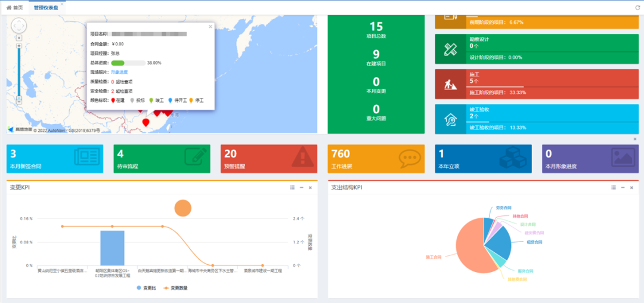The image size is (644, 303).
Task: Open the 竣工验收 stage card
Action: pyautogui.click(x=537, y=119)
